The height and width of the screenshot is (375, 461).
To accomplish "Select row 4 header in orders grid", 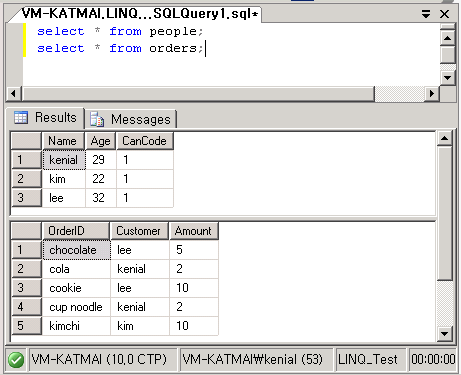I will tap(26, 307).
